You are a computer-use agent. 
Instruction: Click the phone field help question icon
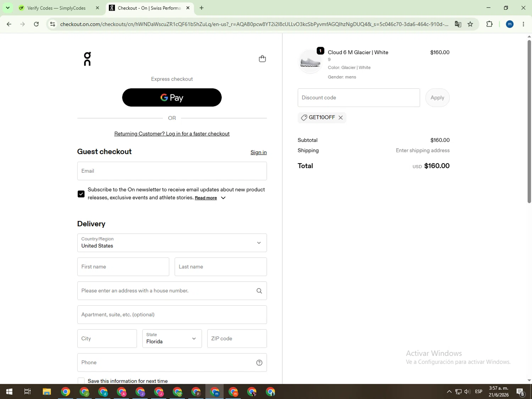(259, 362)
